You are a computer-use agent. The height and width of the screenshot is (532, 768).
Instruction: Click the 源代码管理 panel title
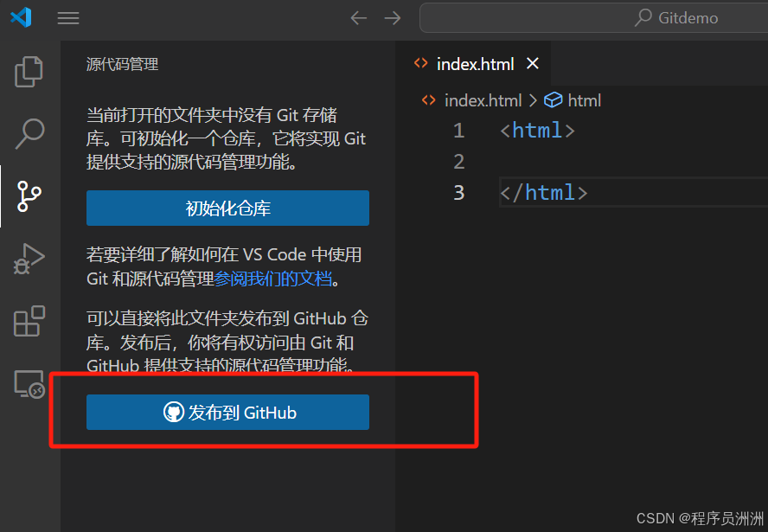123,64
